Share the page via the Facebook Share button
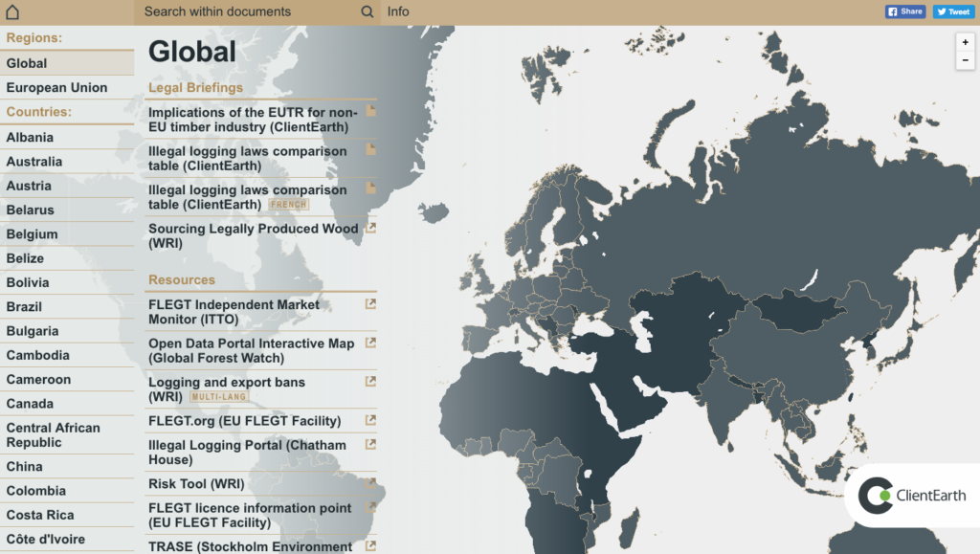Screen dimensions: 980x554 (x=903, y=11)
